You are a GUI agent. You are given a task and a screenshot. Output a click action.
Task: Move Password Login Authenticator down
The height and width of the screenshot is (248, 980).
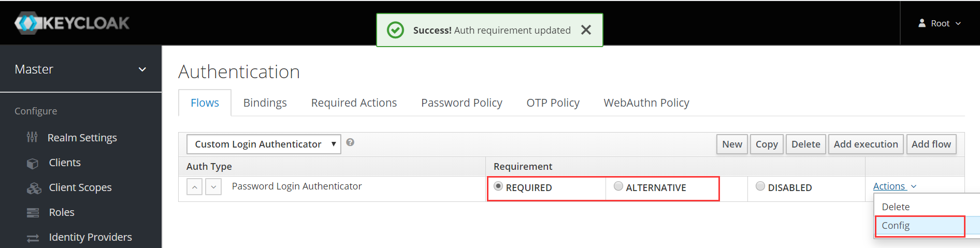click(213, 187)
